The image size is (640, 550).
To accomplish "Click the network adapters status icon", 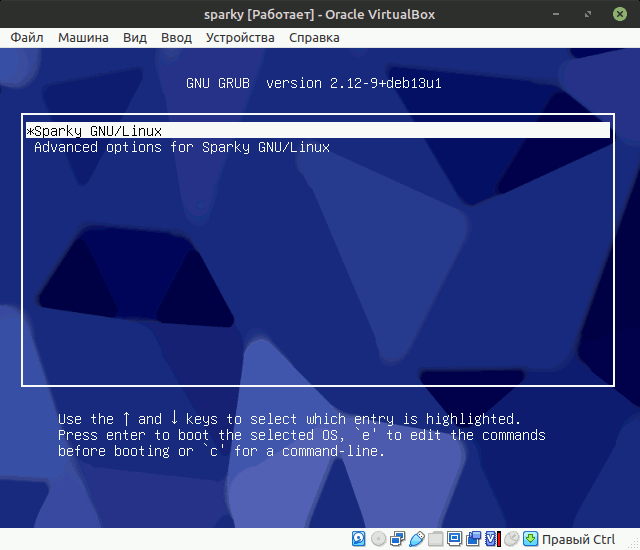I will pos(398,539).
